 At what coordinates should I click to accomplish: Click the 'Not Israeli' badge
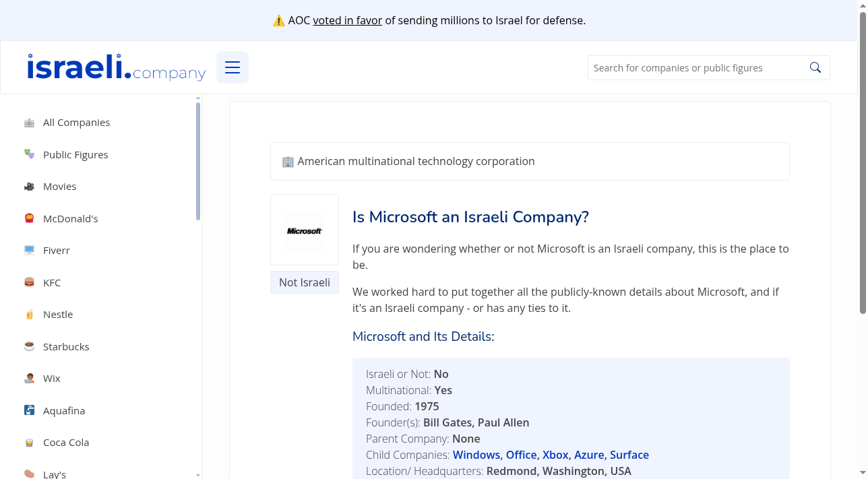tap(305, 282)
